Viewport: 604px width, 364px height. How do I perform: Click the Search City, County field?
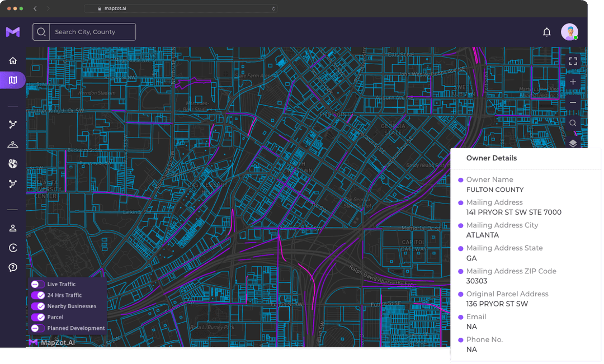pyautogui.click(x=92, y=32)
